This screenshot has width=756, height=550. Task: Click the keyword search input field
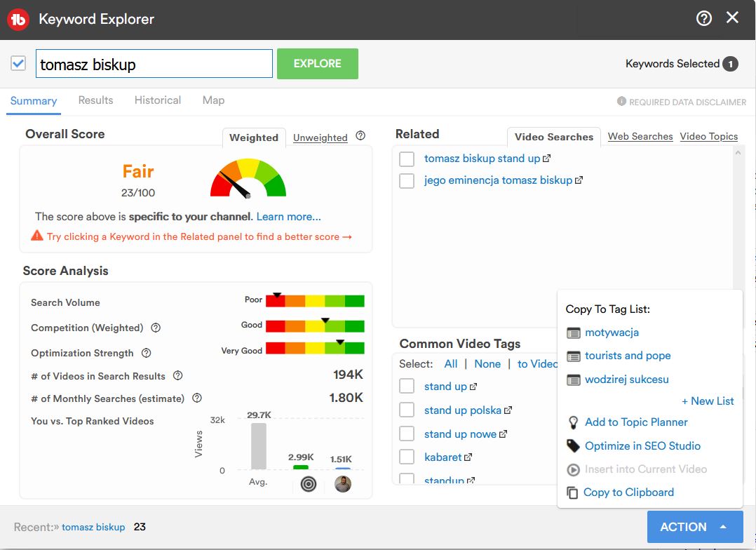(154, 64)
